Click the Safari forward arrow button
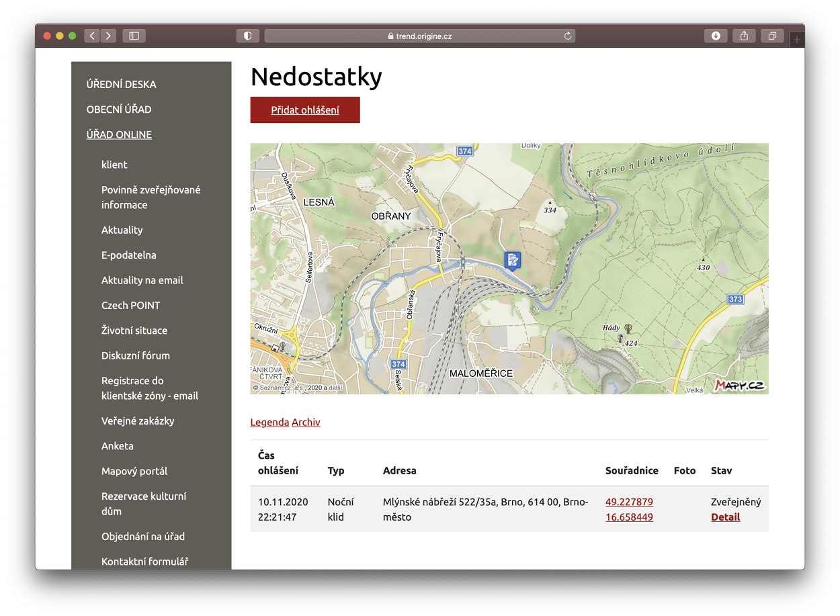 pos(108,36)
